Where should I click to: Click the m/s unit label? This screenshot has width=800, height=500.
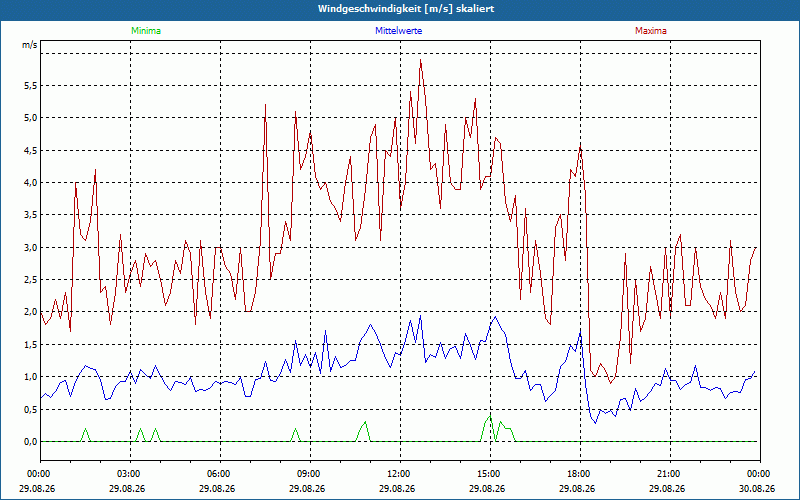coord(30,45)
